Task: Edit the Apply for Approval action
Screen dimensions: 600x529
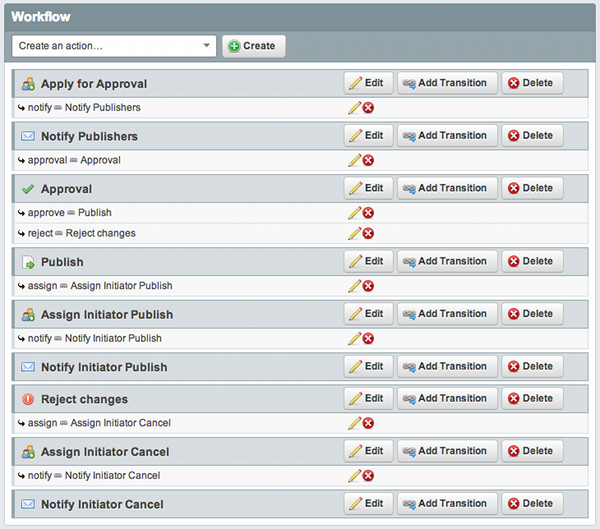Action: (367, 83)
